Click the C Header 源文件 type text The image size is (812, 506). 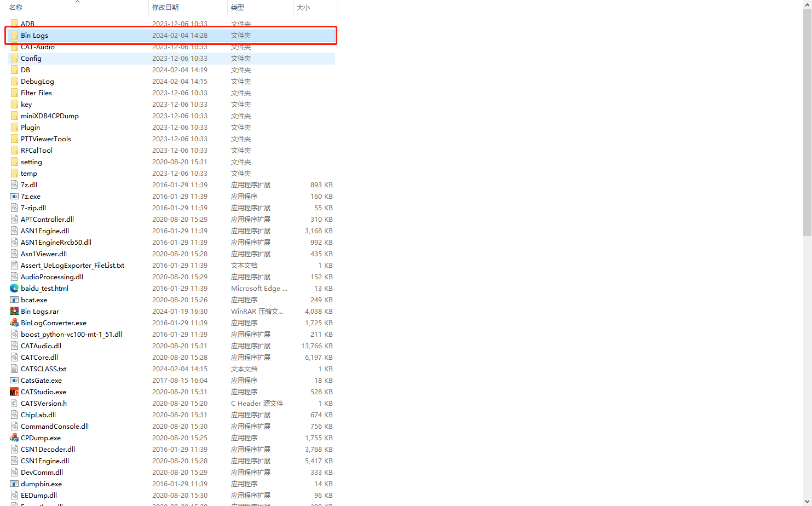[257, 403]
